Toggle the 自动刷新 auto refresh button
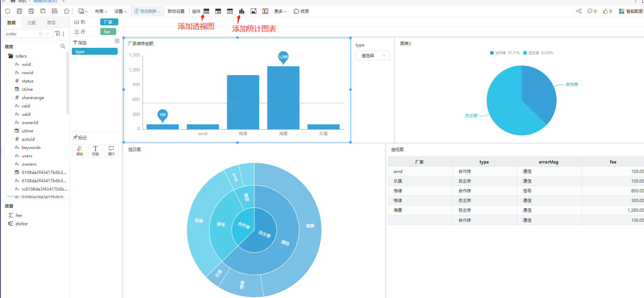Image resolution: width=644 pixels, height=298 pixels. click(x=148, y=11)
